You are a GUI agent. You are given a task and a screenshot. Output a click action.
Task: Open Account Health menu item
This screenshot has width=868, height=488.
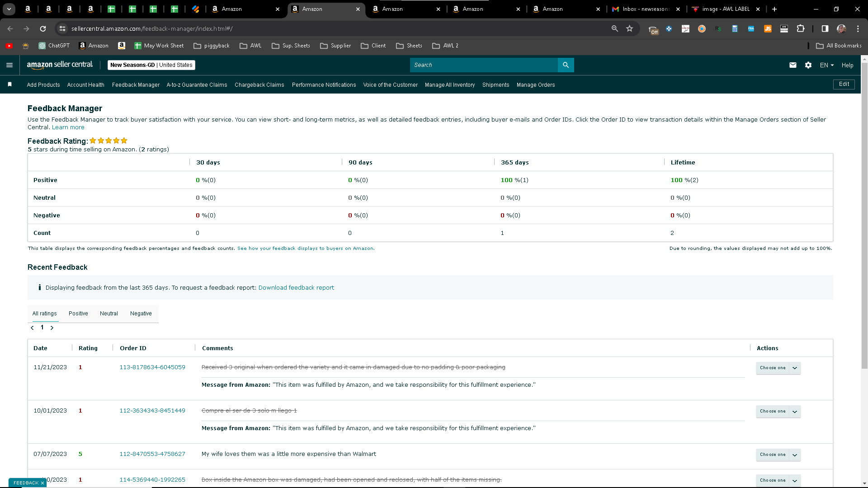[x=86, y=85]
